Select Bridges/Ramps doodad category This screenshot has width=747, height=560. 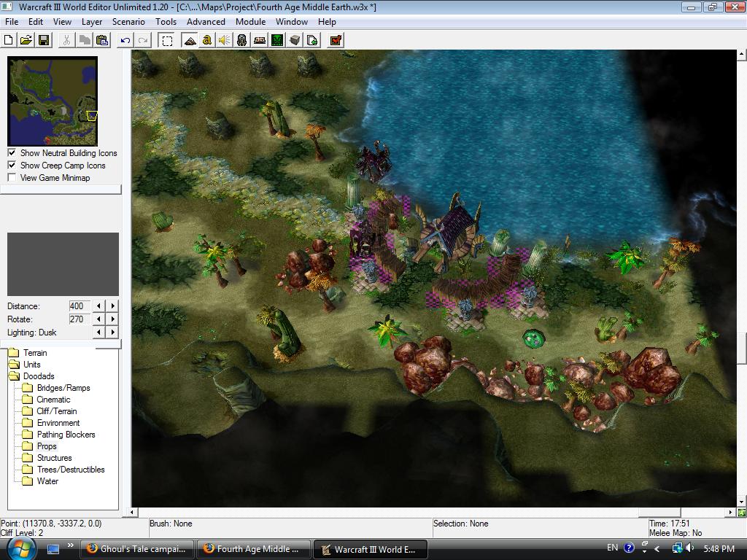63,388
